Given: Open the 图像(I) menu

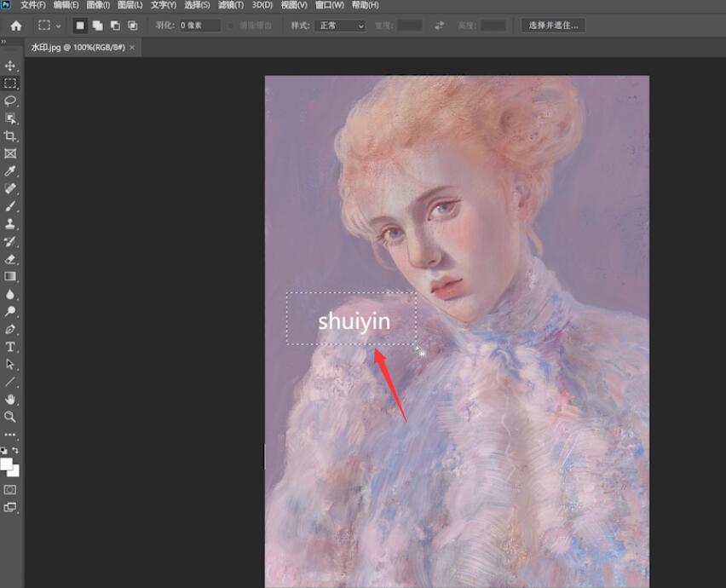Looking at the screenshot, I should pos(98,5).
